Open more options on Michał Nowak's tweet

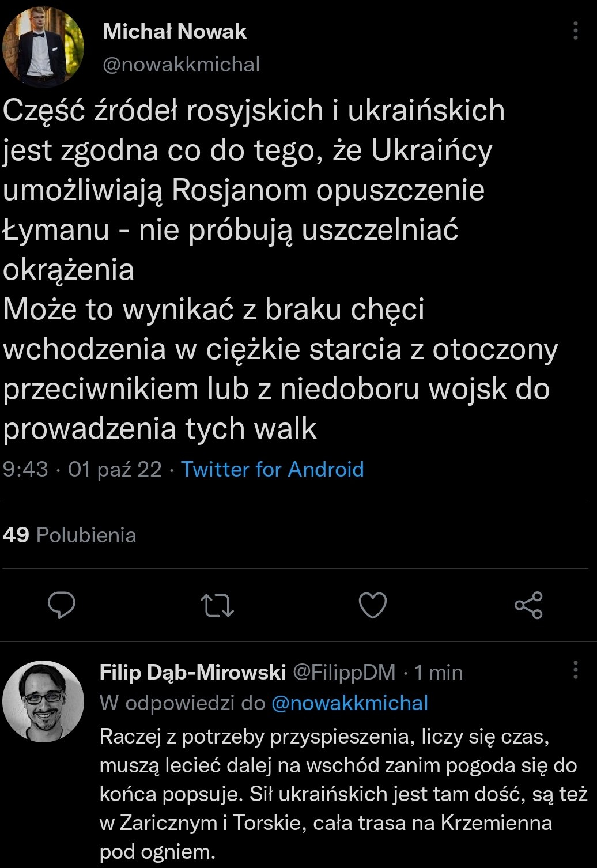[x=575, y=31]
